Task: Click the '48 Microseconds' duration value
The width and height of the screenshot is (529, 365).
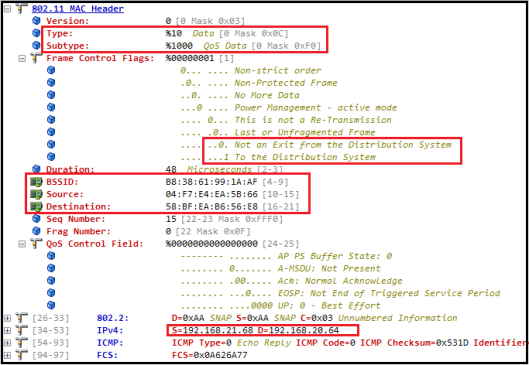Action: 208,169
